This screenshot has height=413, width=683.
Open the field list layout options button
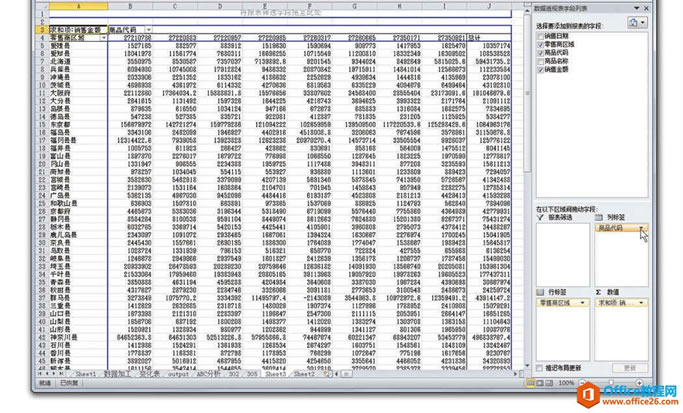coord(637,23)
